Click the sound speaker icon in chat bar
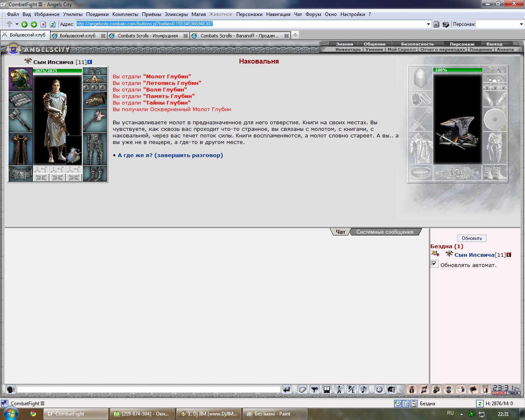This screenshot has width=525, height=420. point(364,390)
